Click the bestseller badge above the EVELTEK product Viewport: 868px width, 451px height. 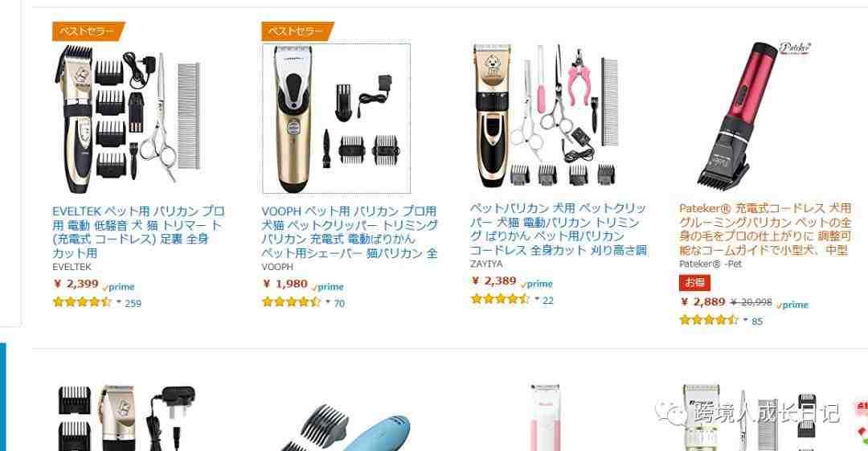coord(88,31)
